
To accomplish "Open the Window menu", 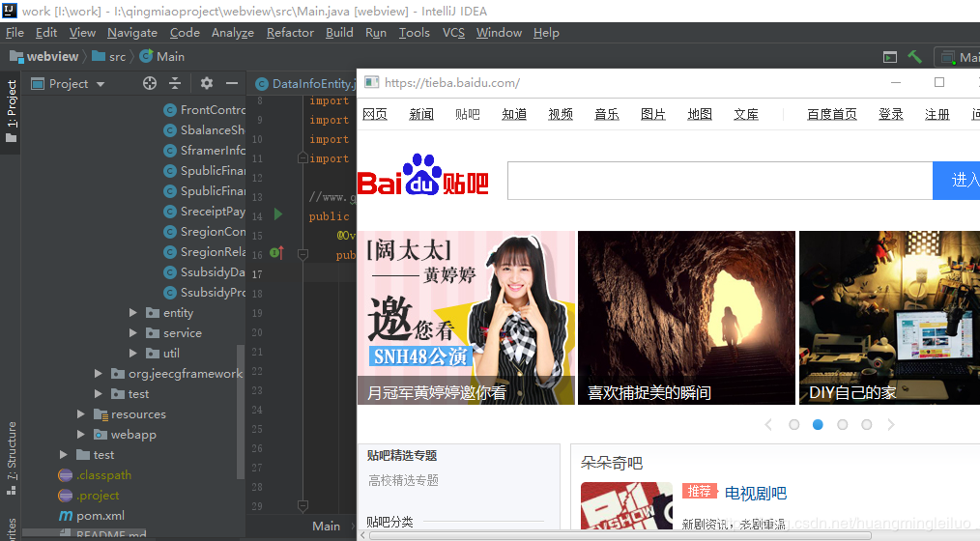I will coord(499,33).
